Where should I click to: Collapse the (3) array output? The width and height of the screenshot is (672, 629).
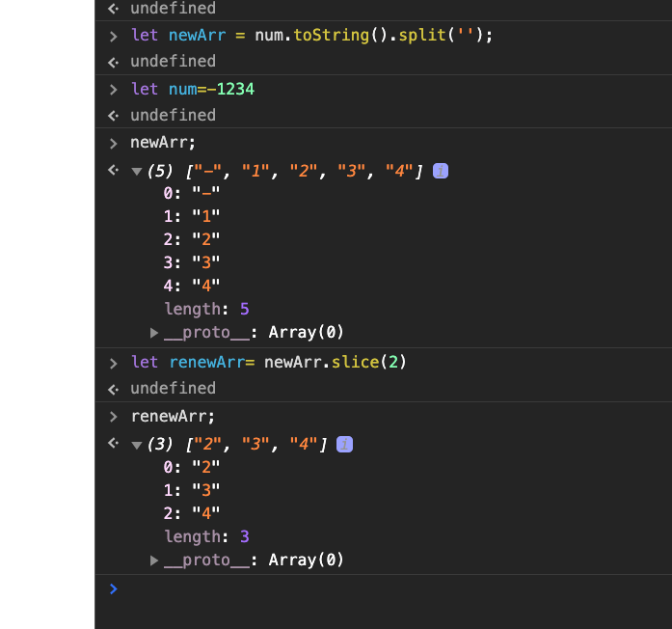(137, 445)
